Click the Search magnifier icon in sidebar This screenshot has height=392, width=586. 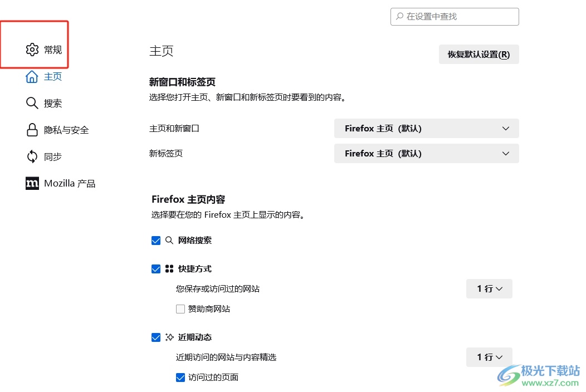point(32,103)
